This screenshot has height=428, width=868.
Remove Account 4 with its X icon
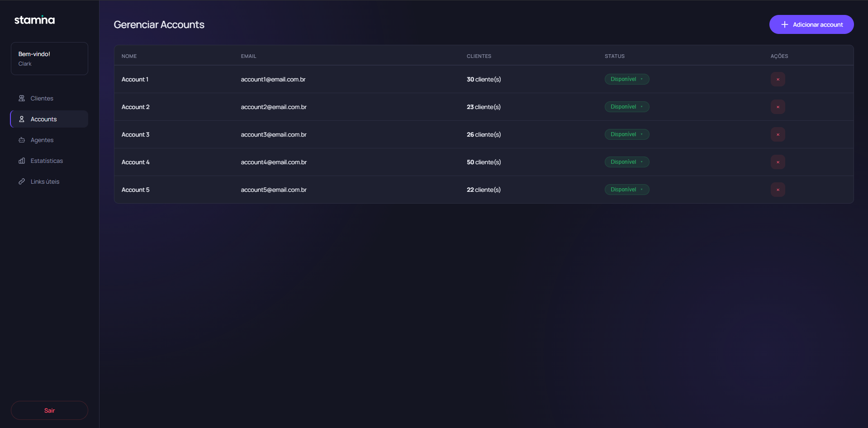(778, 162)
